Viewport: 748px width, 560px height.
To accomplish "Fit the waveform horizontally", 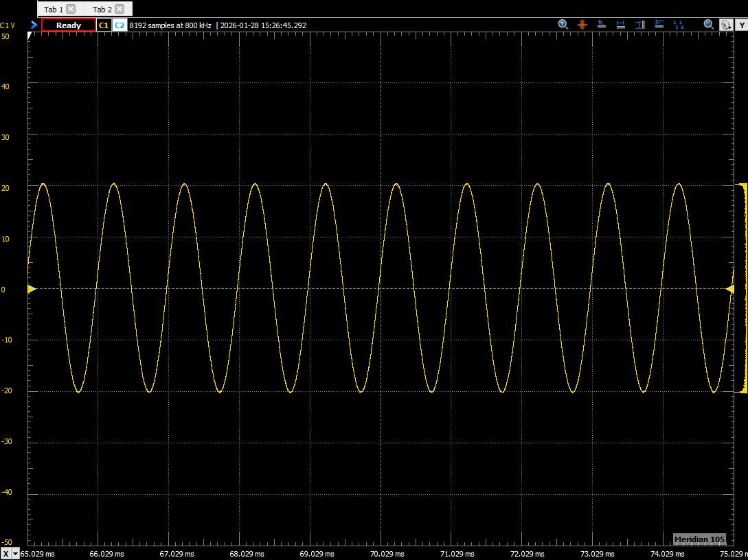I will tap(620, 24).
